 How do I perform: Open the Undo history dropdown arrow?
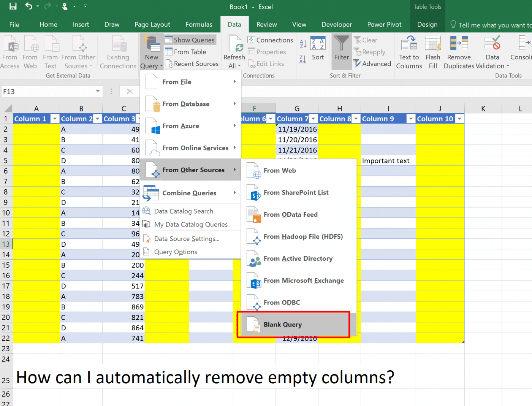click(x=38, y=6)
